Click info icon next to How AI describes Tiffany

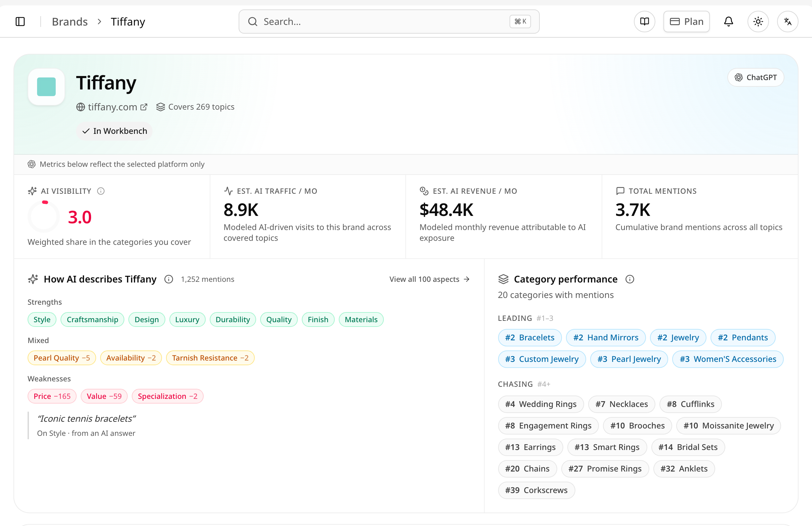168,279
